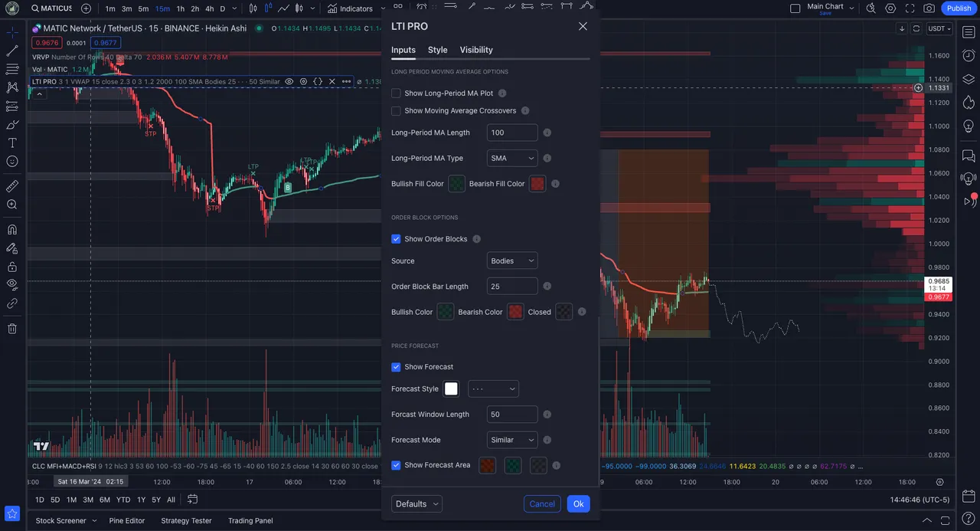Viewport: 980px width, 531px height.
Task: Activate the zoom in tool
Action: point(12,205)
